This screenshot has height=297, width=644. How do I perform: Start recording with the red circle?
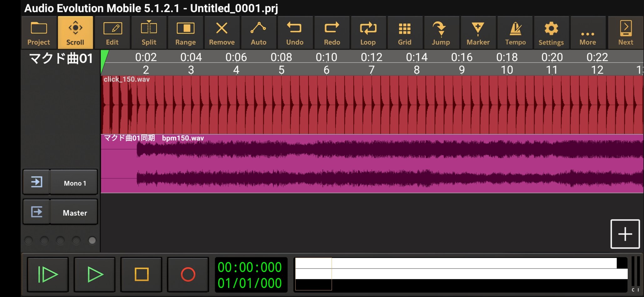coord(188,274)
